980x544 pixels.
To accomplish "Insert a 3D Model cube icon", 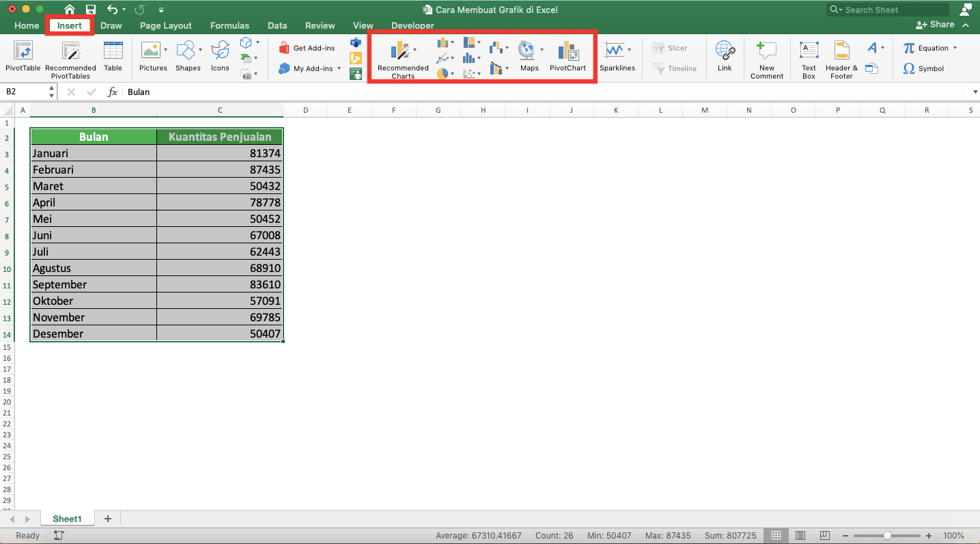I will (246, 43).
